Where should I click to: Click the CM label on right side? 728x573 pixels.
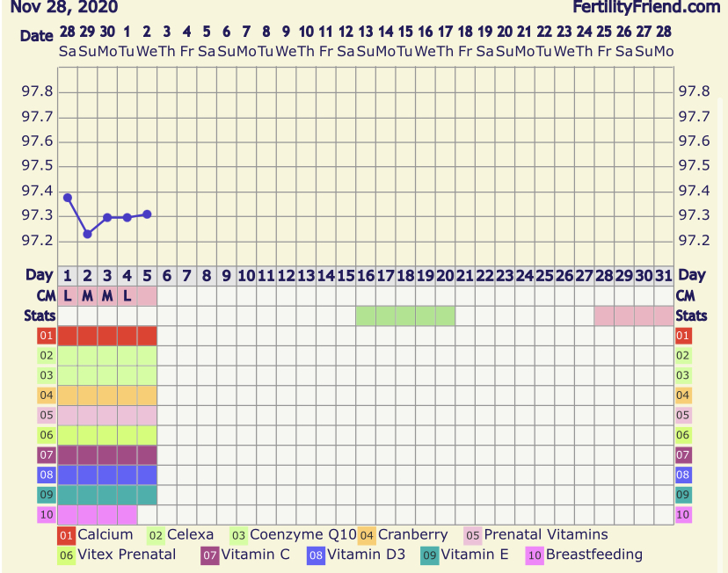point(685,296)
